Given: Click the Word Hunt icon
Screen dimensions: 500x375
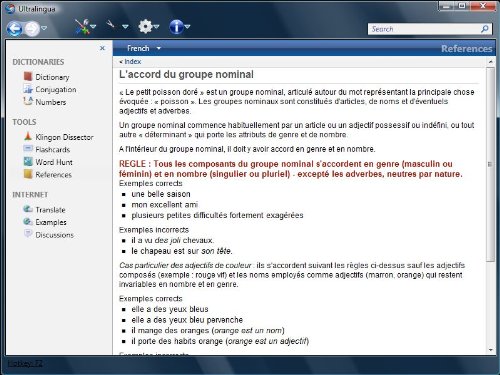Looking at the screenshot, I should [x=28, y=161].
